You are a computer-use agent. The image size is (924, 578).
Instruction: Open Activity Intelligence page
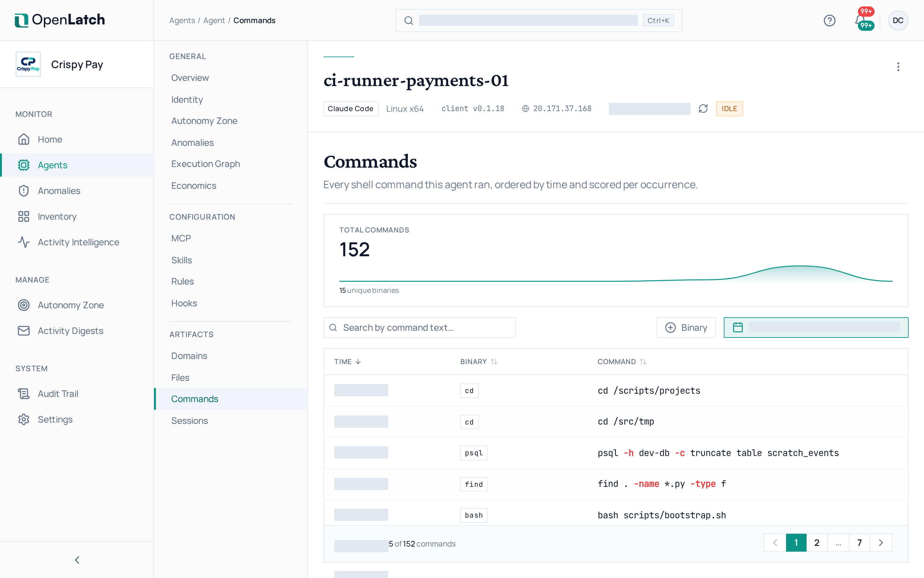pos(77,242)
